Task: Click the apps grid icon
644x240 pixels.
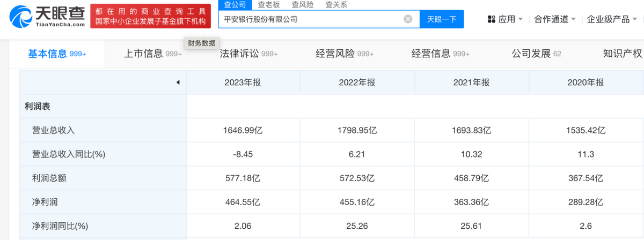Action: (x=492, y=19)
